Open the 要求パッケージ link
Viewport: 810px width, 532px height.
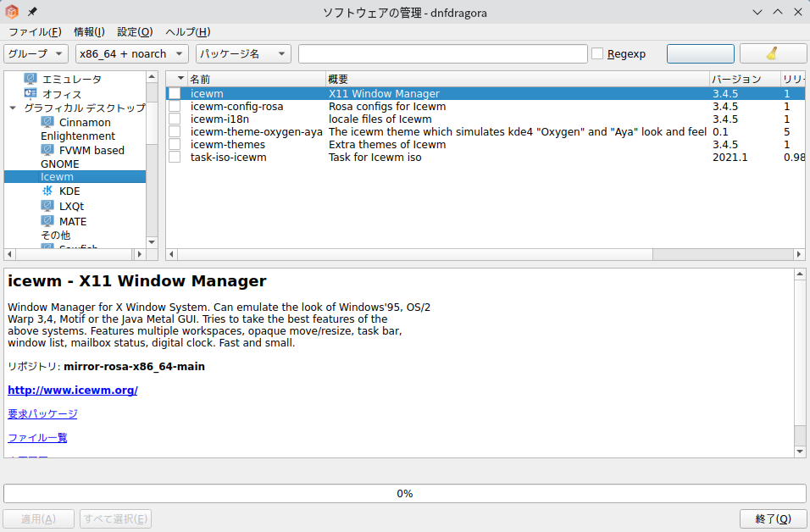coord(42,413)
